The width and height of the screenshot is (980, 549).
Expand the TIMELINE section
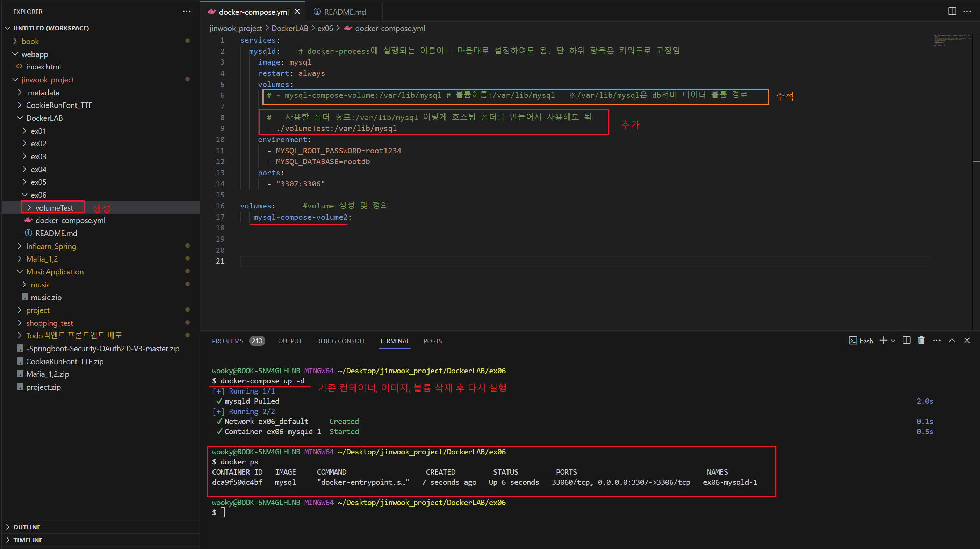tap(27, 540)
